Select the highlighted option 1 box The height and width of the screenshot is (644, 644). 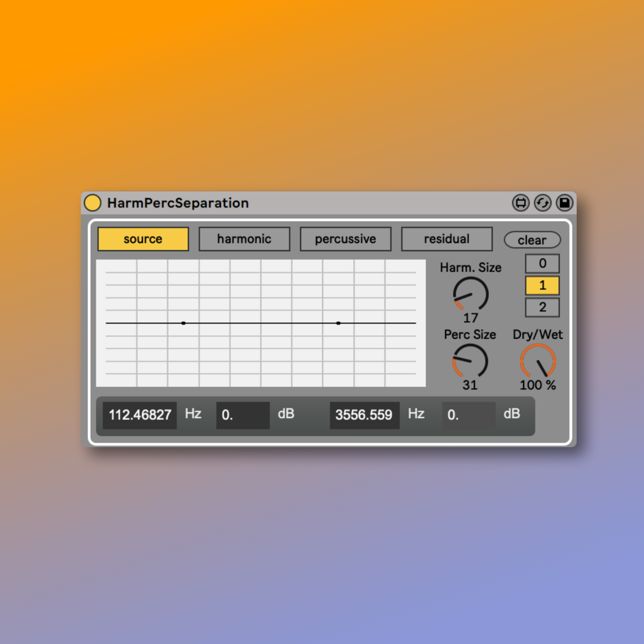coord(542,286)
